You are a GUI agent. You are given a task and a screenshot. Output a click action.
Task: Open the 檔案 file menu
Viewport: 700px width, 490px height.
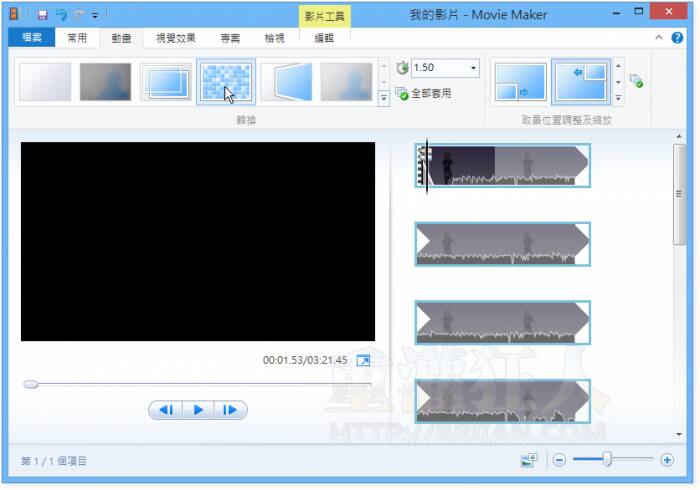32,37
